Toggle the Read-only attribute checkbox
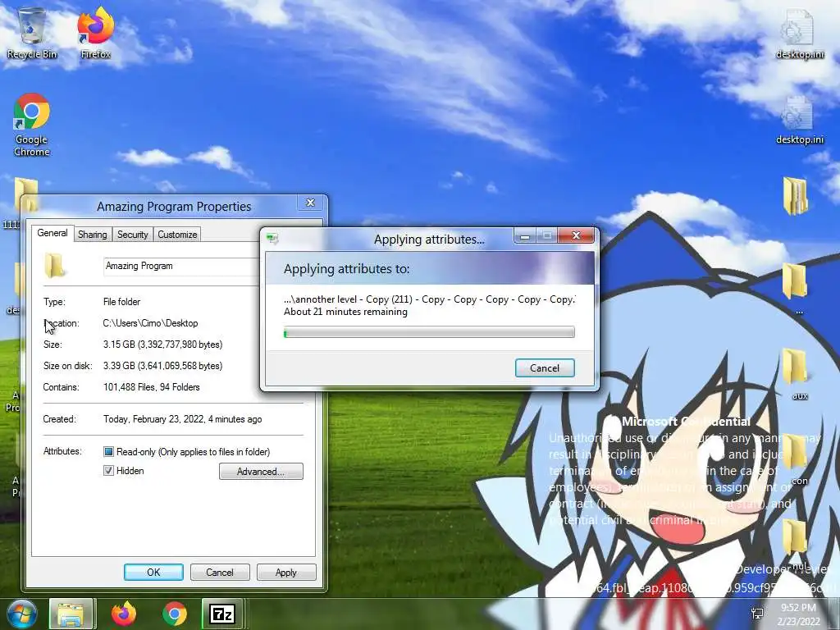 coord(109,452)
